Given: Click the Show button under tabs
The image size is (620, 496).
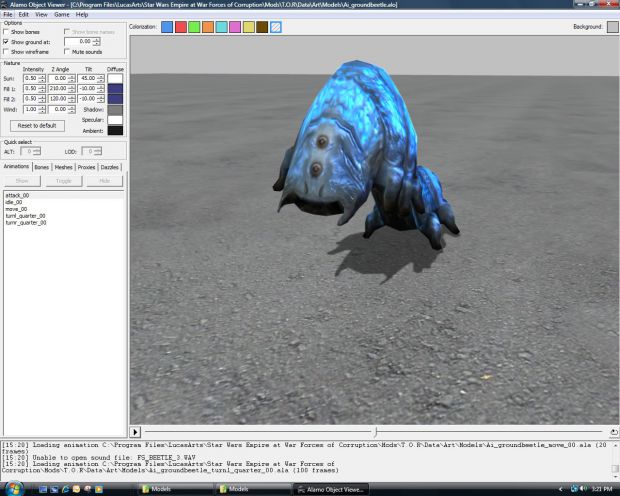Looking at the screenshot, I should (22, 181).
